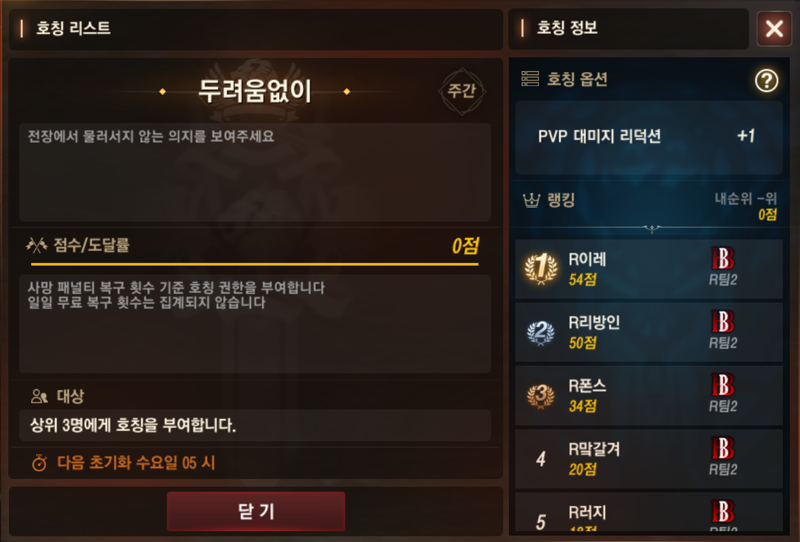This screenshot has height=542, width=800.
Task: Click the stopwatch reset timer icon
Action: 39,463
